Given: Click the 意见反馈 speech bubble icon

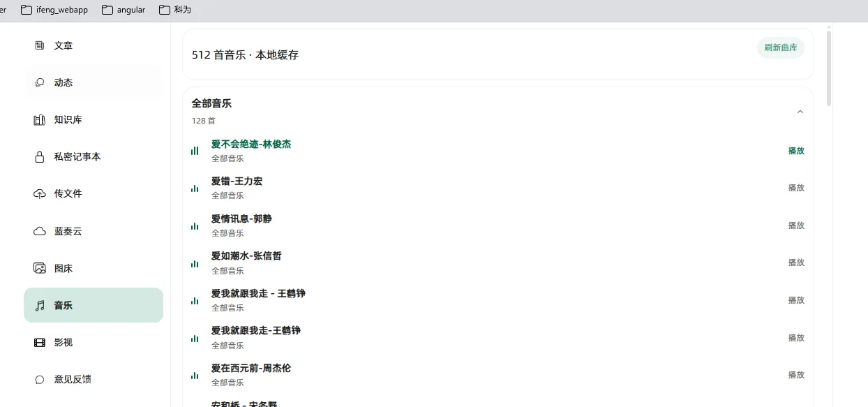Looking at the screenshot, I should (x=40, y=379).
